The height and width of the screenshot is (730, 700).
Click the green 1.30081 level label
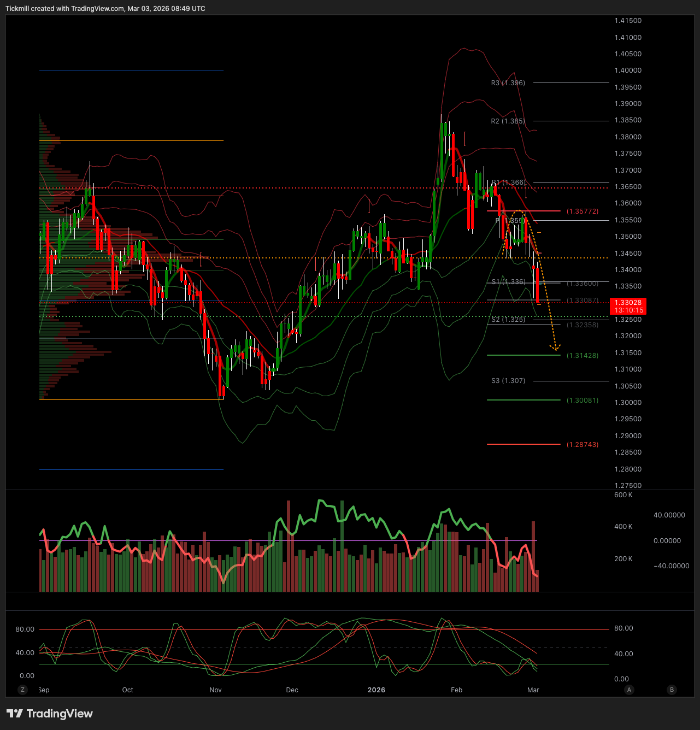[583, 401]
